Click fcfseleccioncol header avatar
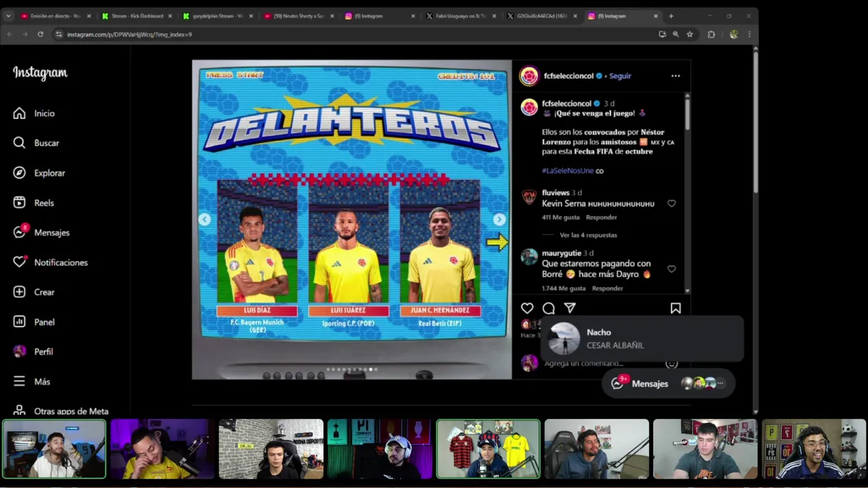The width and height of the screenshot is (868, 488). [529, 76]
